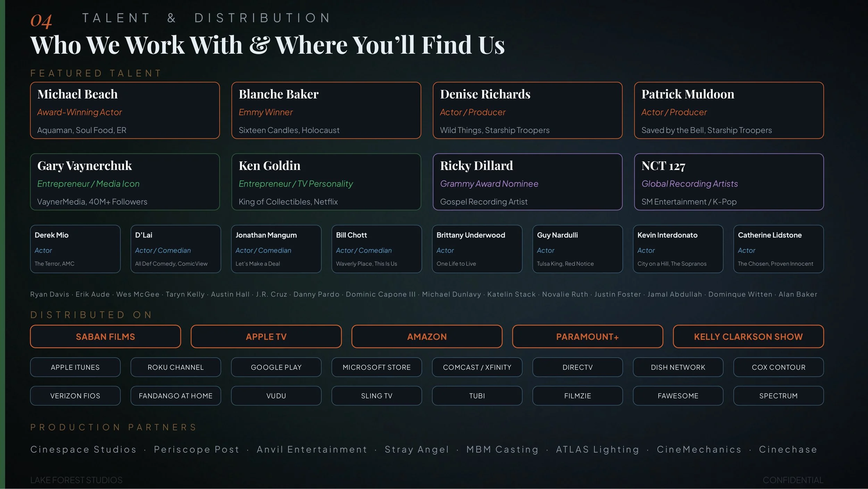Select the Comcast / Xfinity pill
868x489 pixels.
coord(477,367)
